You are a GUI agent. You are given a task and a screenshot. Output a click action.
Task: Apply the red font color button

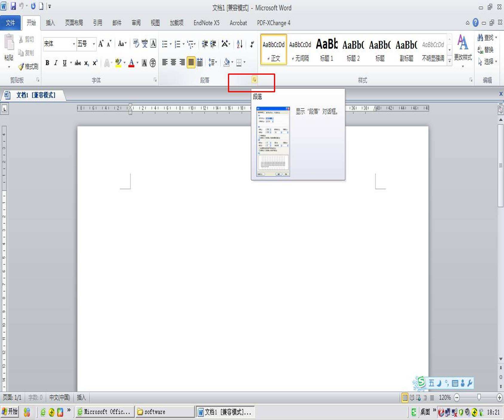click(x=131, y=63)
